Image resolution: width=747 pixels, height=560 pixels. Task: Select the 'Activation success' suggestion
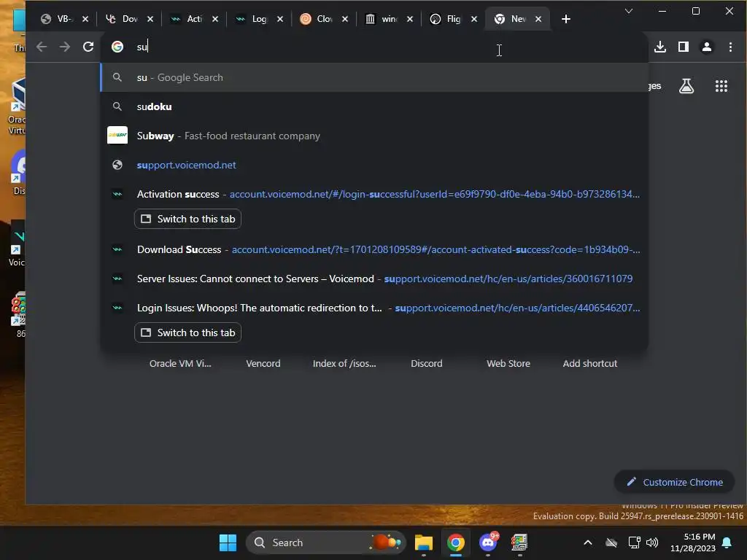374,194
